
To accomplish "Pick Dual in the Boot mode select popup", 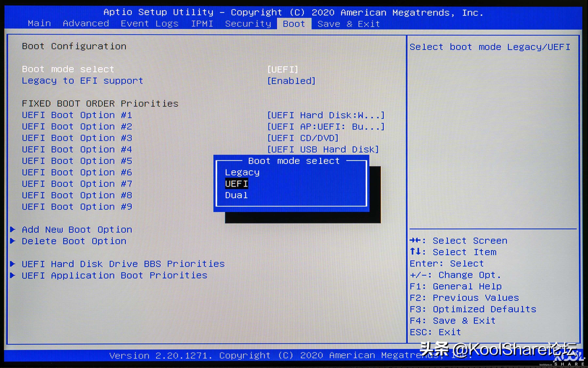I will (236, 195).
